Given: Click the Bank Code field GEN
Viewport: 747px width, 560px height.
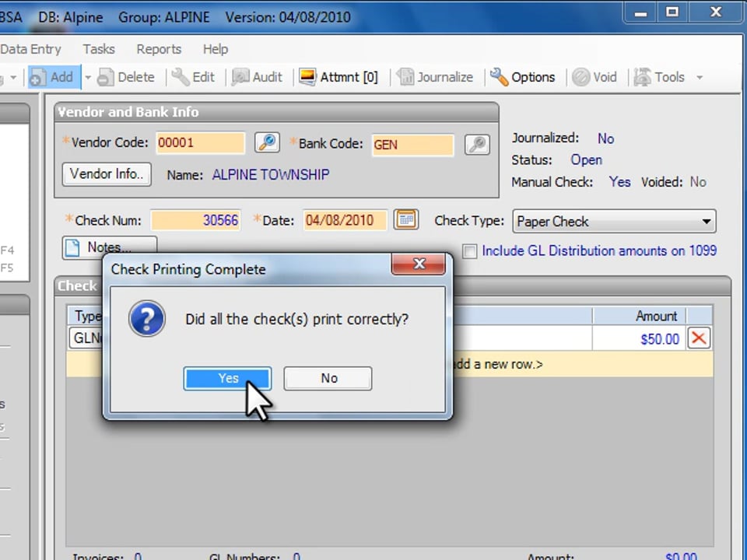Looking at the screenshot, I should pos(412,145).
